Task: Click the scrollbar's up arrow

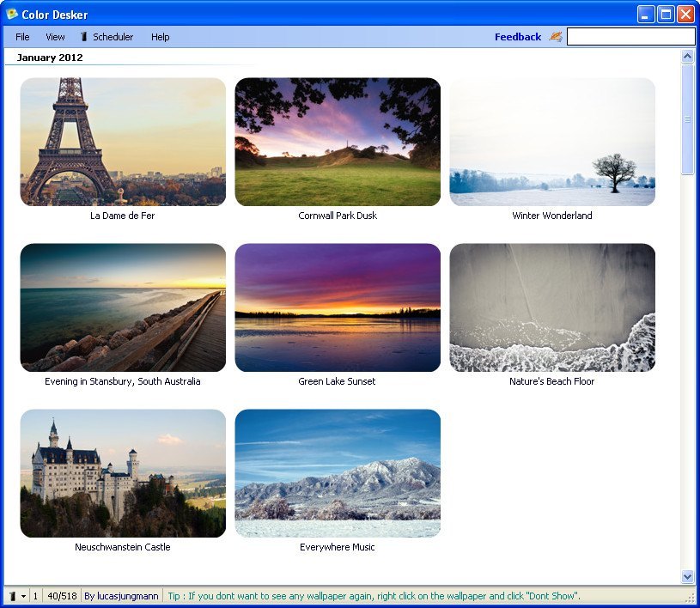Action: pyautogui.click(x=687, y=56)
